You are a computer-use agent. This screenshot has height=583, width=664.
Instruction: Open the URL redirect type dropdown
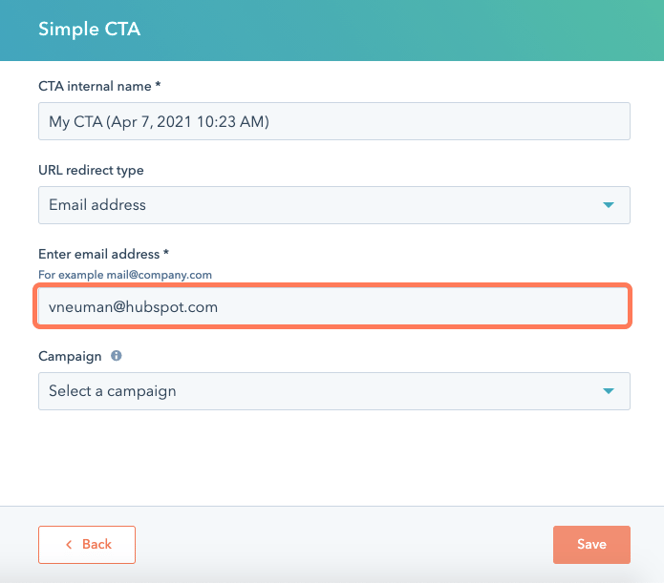(x=334, y=205)
